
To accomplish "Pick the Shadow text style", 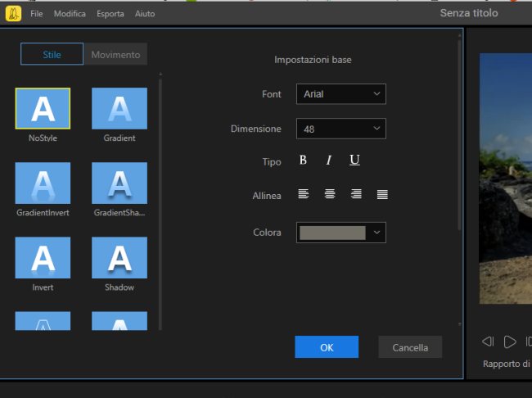I will coord(119,258).
